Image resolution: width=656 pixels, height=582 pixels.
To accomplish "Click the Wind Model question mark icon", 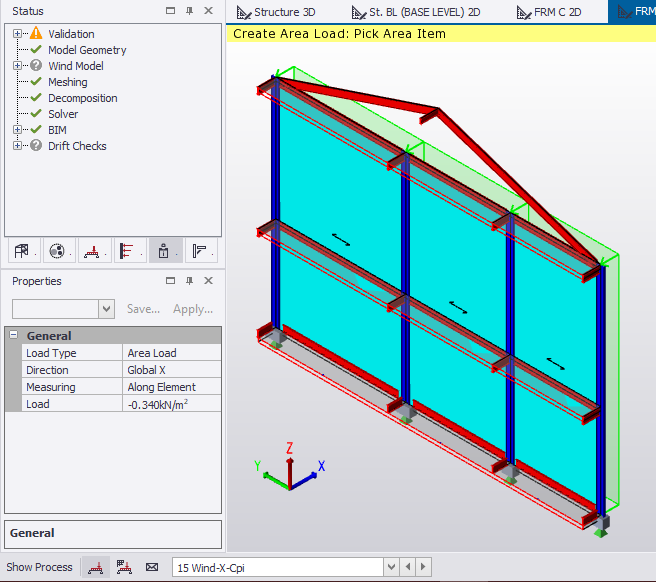I will pos(36,65).
